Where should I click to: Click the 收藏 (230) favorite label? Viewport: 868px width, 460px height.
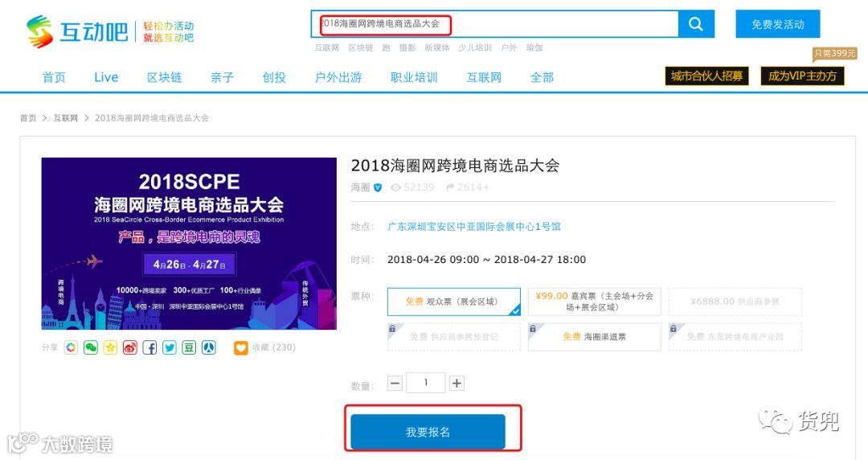(274, 347)
